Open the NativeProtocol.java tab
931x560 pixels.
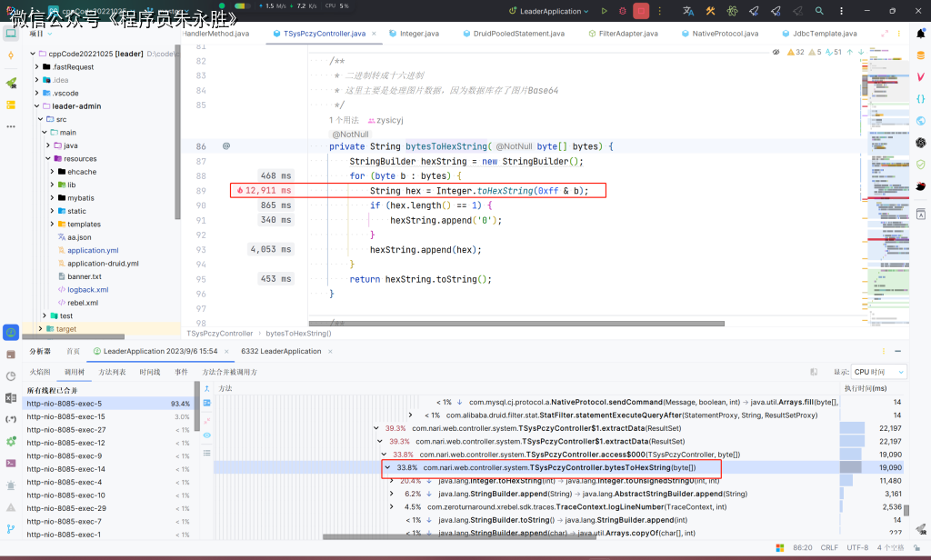point(720,34)
